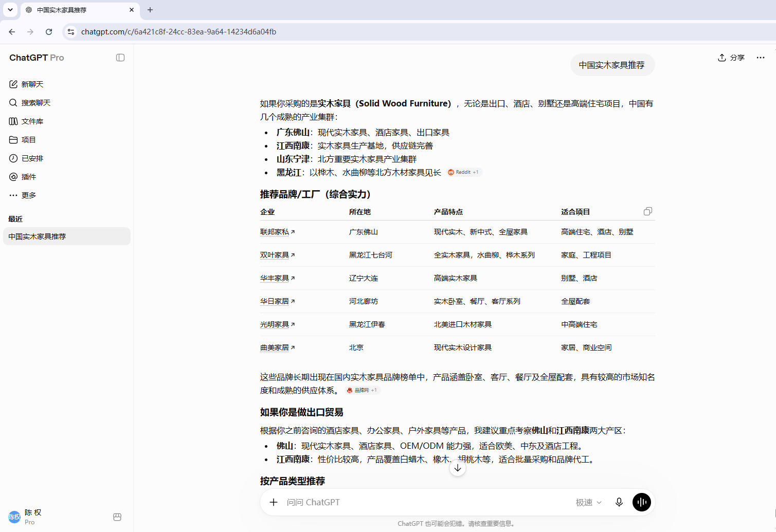
Task: Click the 黑龙江七台河 table cell
Action: pyautogui.click(x=371, y=255)
